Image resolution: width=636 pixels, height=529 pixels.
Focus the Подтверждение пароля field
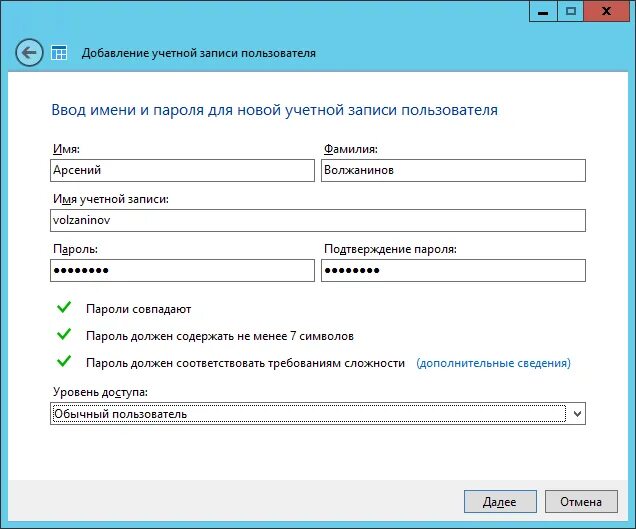pos(453,270)
